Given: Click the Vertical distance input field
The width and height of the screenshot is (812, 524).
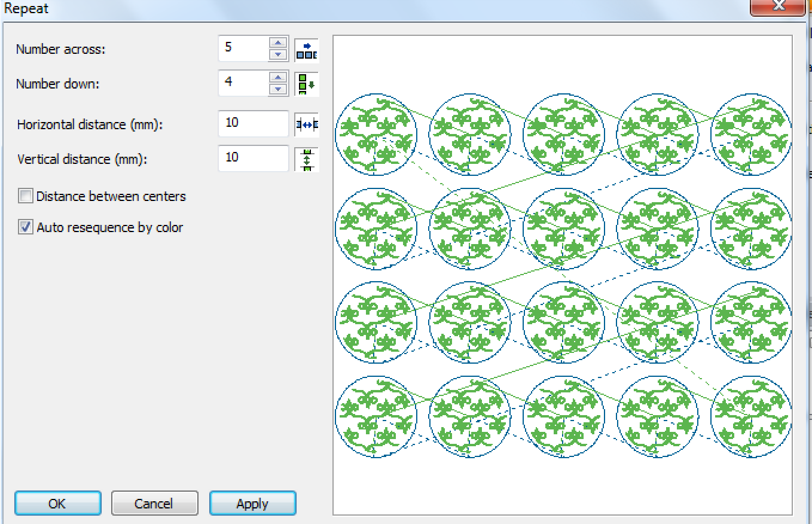Looking at the screenshot, I should (254, 159).
